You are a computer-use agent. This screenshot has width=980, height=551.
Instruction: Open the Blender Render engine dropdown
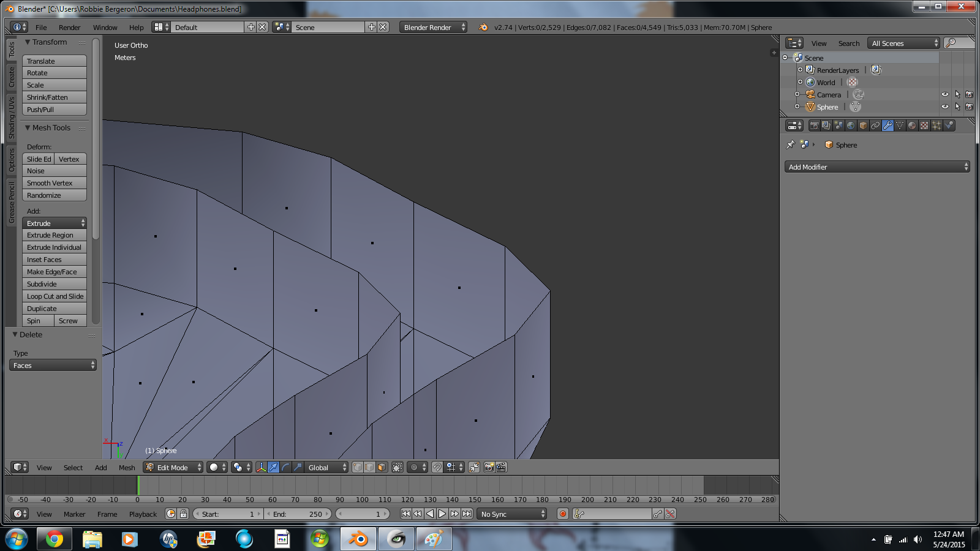433,27
